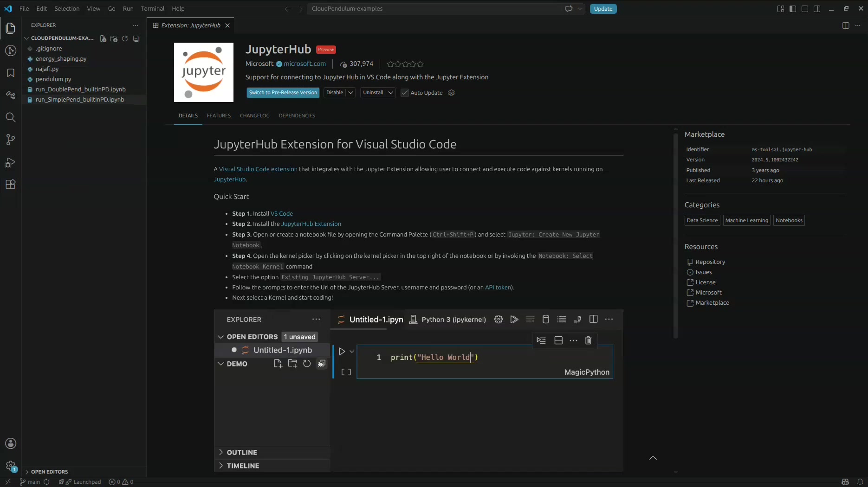Toggle Auto Update checkbox

tap(405, 93)
